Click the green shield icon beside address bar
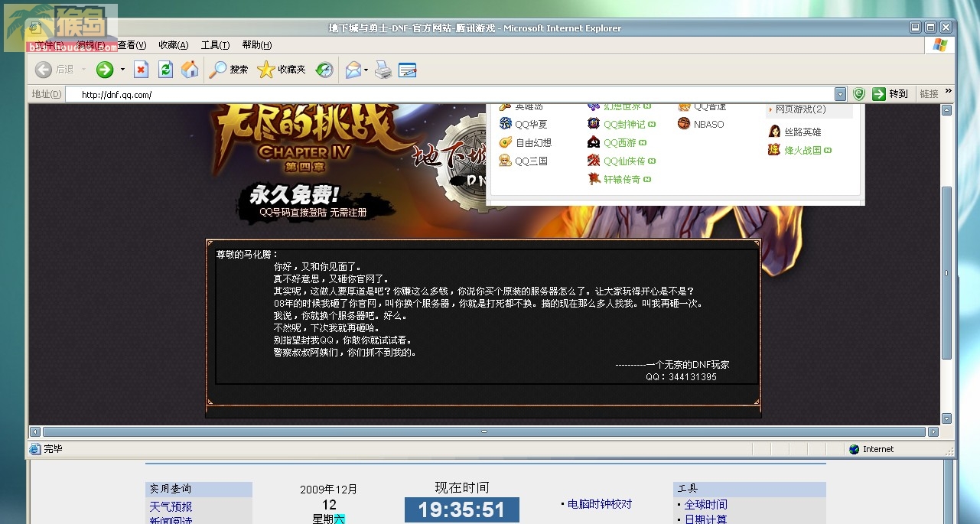 (x=859, y=93)
